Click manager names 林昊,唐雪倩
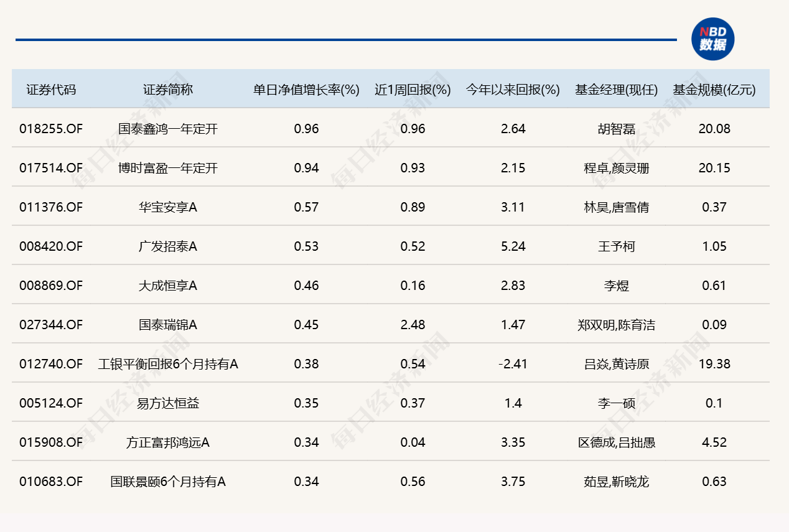 point(616,207)
